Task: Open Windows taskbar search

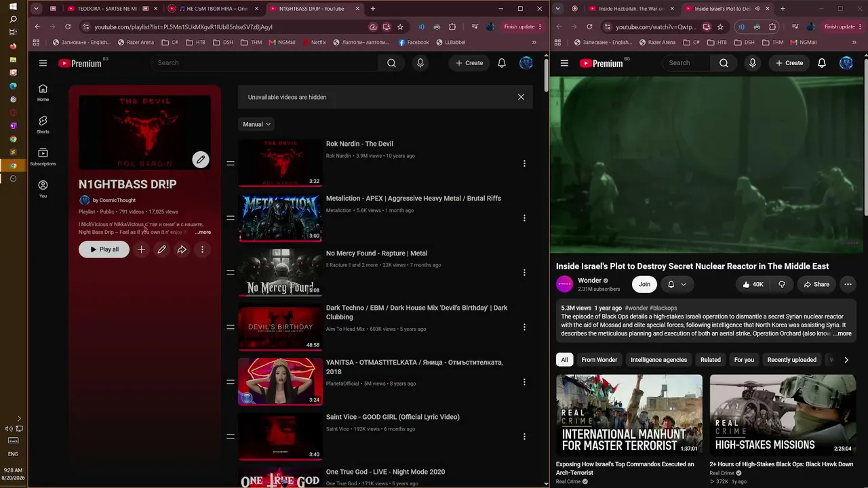Action: 13,19
